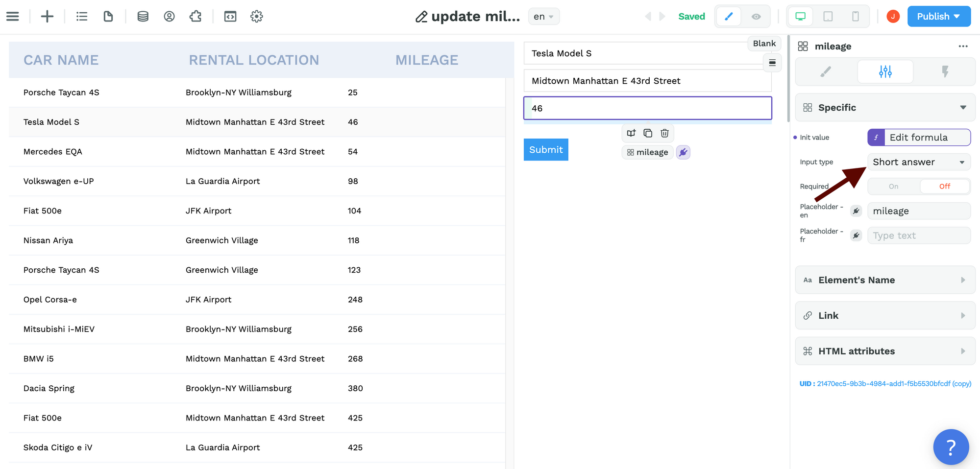Screen dimensions: 980x469
Task: Select mobile screen size view
Action: click(855, 16)
